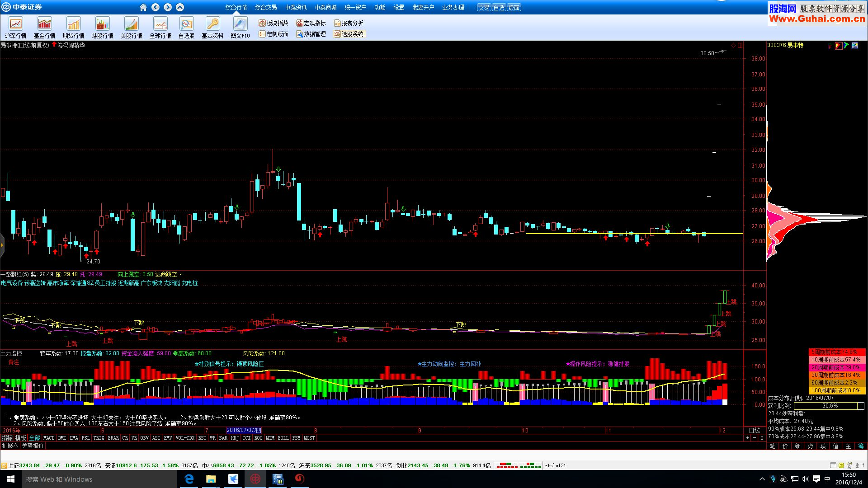Open 功能 menu
Screen dimensions: 868x488
point(380,7)
